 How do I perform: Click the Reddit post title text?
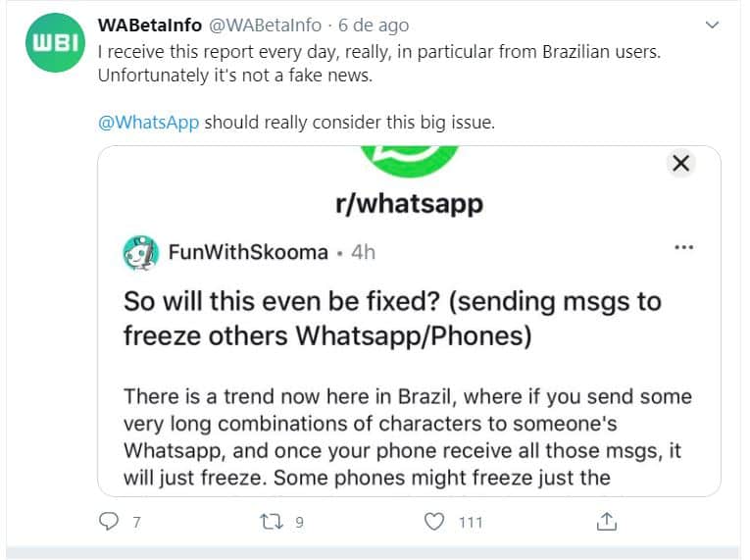(x=392, y=318)
